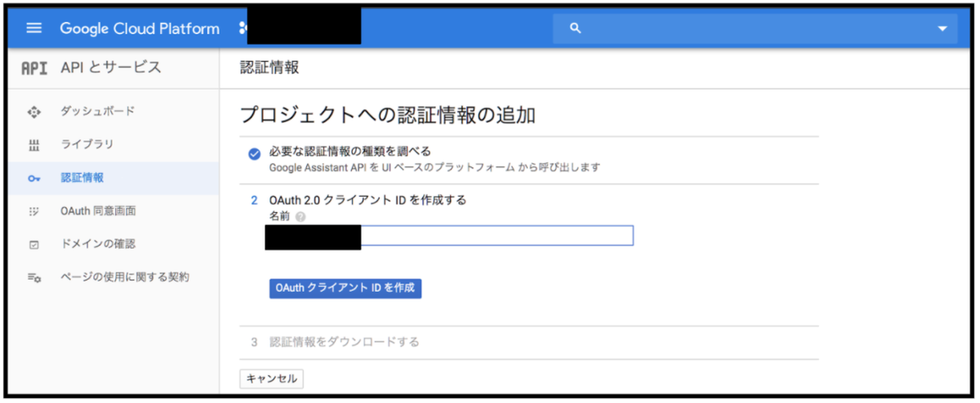This screenshot has height=403, width=980.
Task: Click heading プロジェクトへの認証情報の追加
Action: click(x=388, y=115)
